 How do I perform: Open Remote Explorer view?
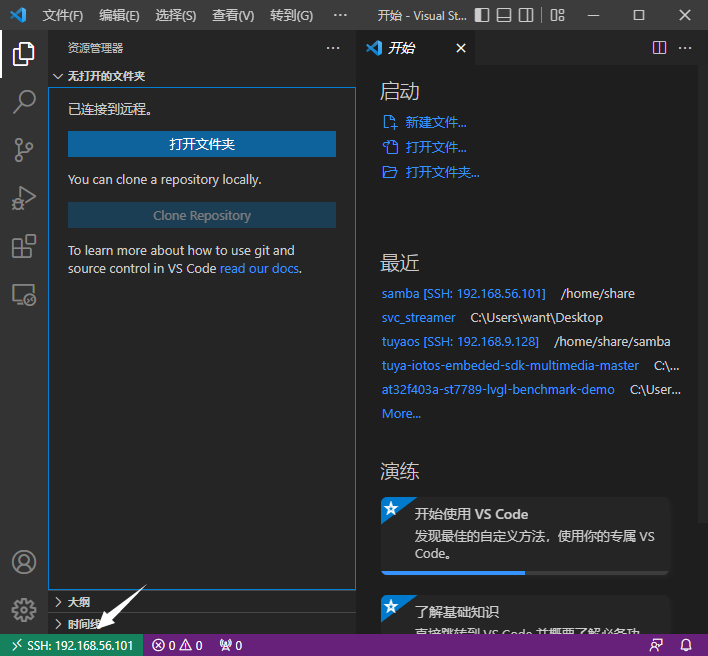click(23, 294)
